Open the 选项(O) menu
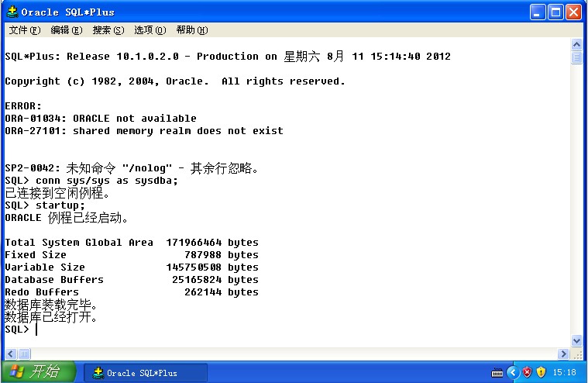588x383 pixels. 150,30
